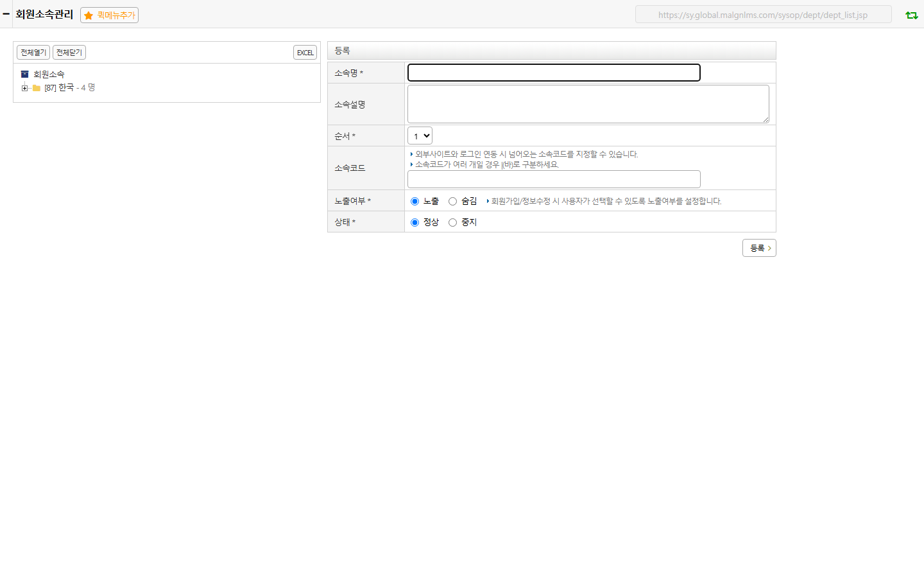The width and height of the screenshot is (924, 578).
Task: Select the 중지 status radio button
Action: pyautogui.click(x=452, y=222)
